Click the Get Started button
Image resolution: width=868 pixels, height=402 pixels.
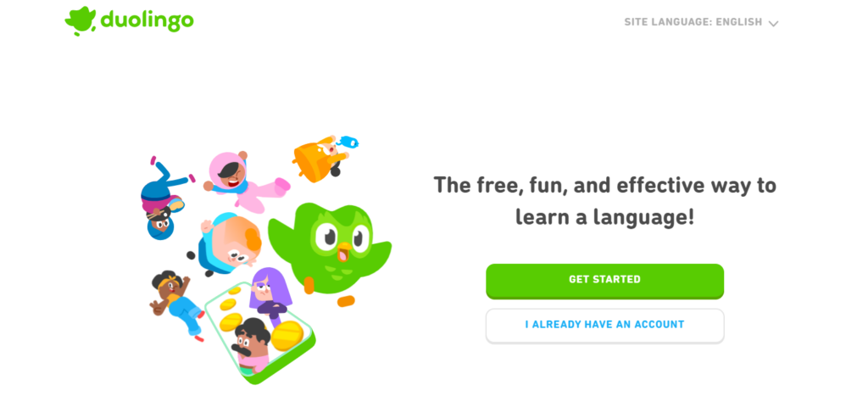(x=604, y=280)
